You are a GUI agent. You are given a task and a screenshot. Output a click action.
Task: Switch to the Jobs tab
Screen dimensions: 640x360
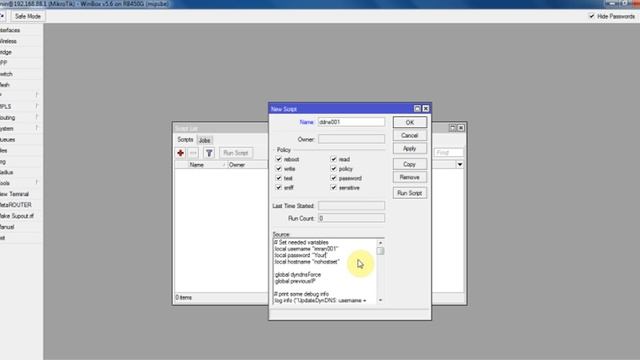204,140
